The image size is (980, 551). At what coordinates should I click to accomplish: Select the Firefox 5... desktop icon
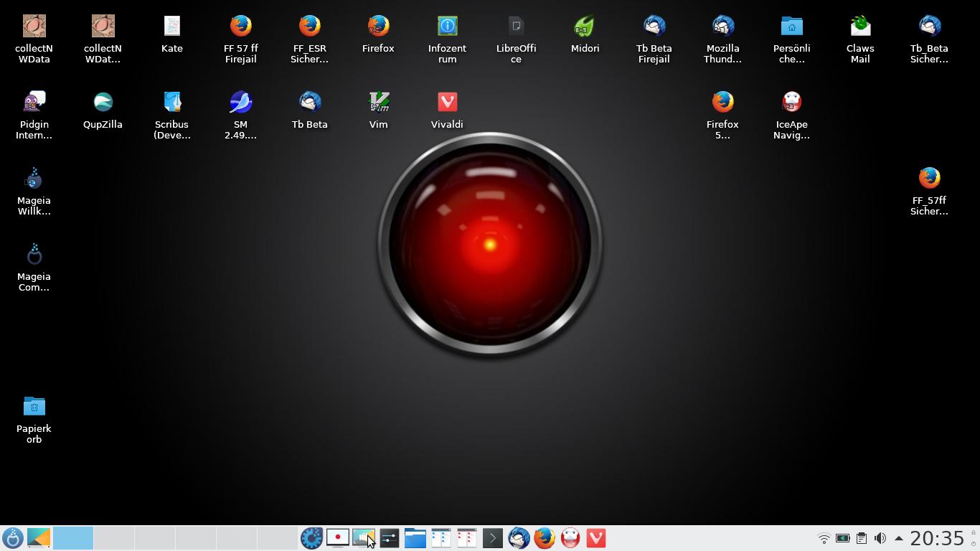722,115
